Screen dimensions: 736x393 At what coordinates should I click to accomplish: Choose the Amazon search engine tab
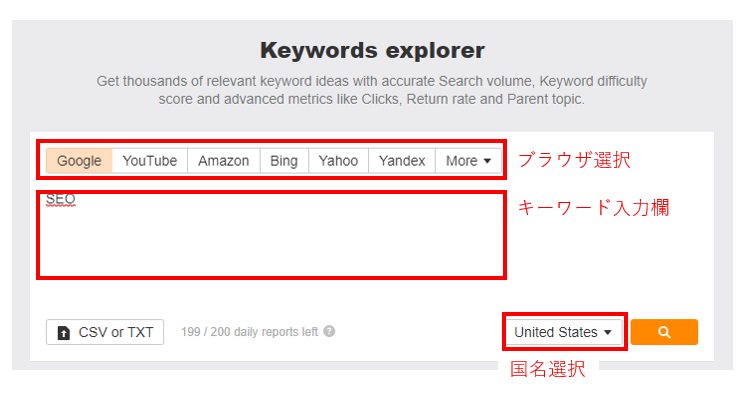coord(223,161)
